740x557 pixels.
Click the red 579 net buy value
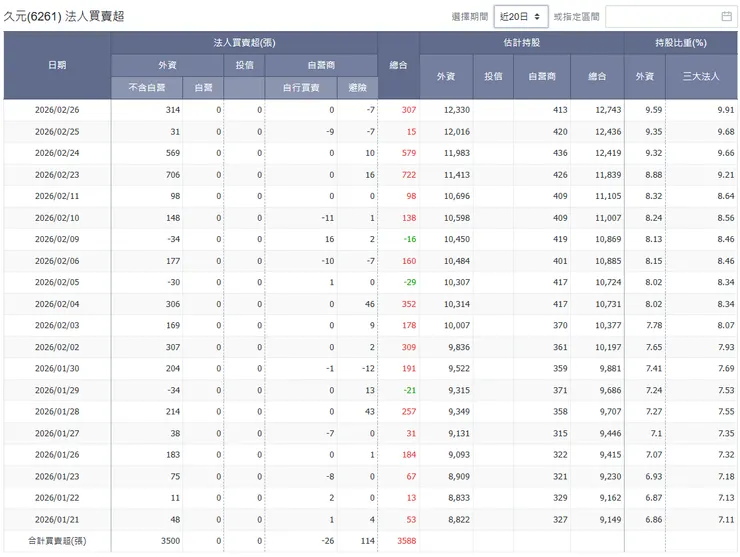pyautogui.click(x=409, y=153)
